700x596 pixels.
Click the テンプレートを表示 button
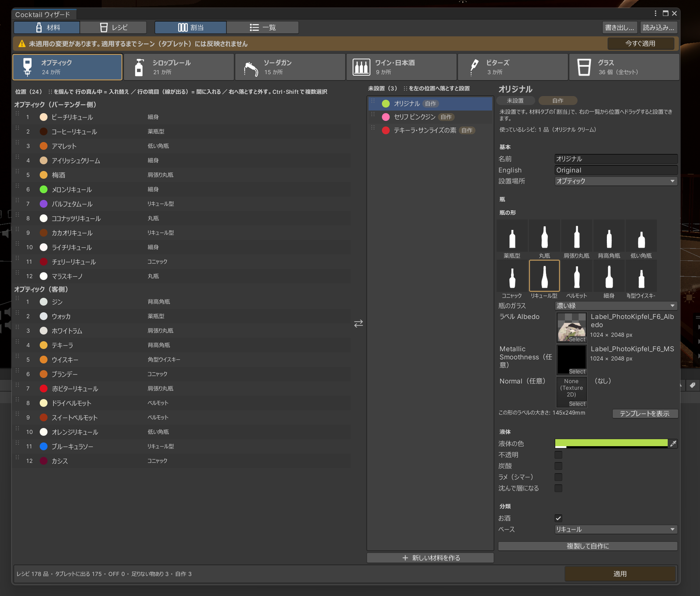click(x=644, y=414)
